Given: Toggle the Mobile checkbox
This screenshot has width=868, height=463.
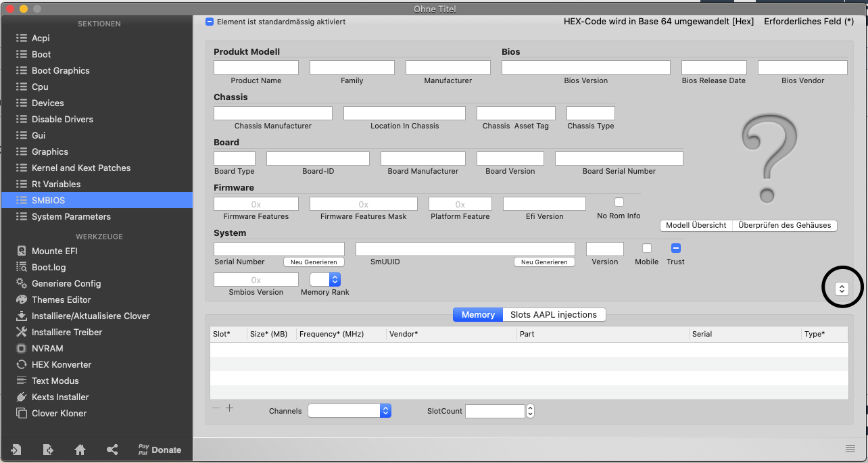Looking at the screenshot, I should coord(646,248).
